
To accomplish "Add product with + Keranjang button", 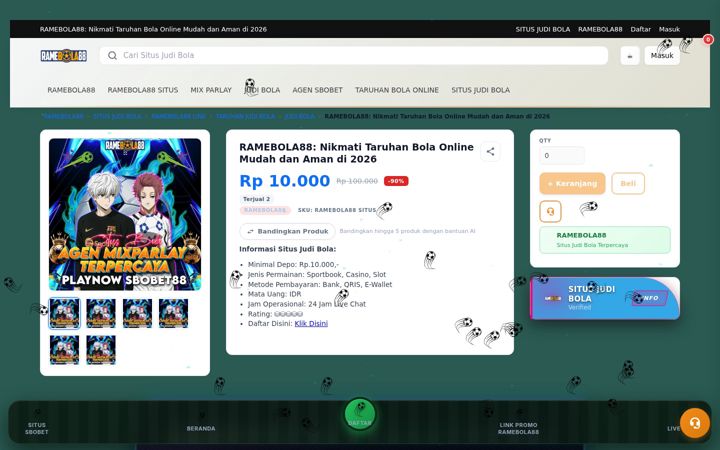I will click(572, 183).
